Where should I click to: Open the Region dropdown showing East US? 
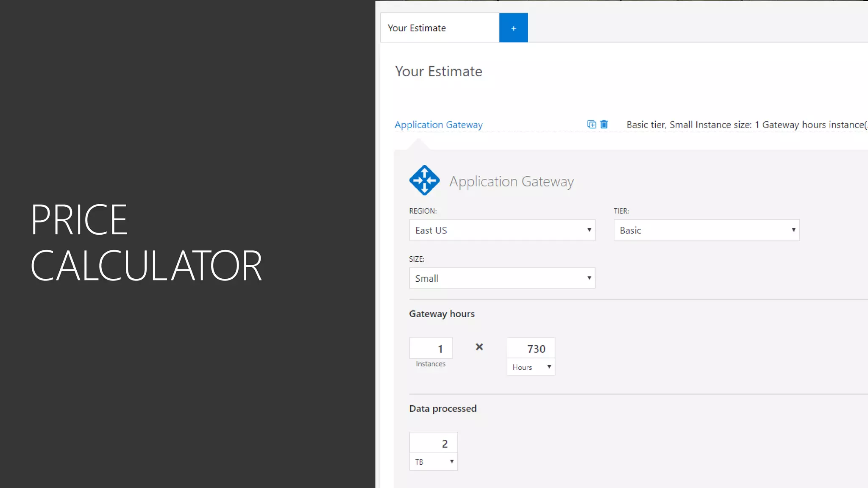point(502,230)
